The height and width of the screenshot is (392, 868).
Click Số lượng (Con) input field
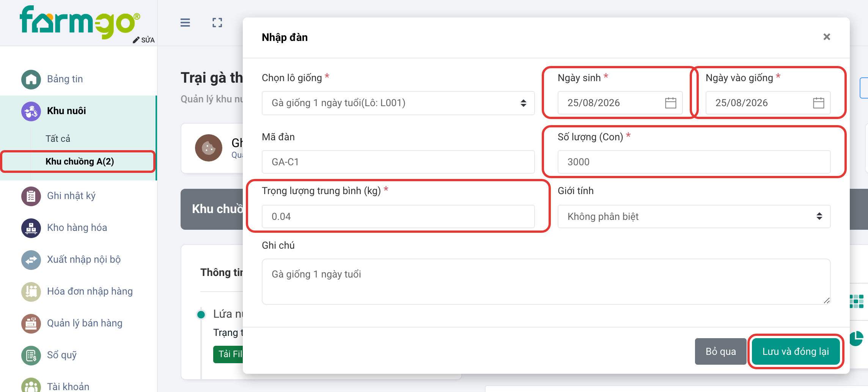(x=694, y=162)
